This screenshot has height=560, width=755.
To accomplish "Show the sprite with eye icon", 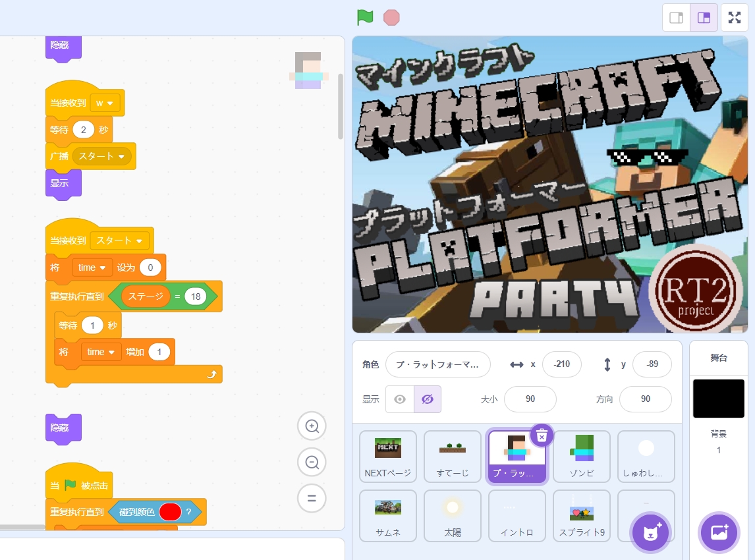I will click(x=400, y=399).
